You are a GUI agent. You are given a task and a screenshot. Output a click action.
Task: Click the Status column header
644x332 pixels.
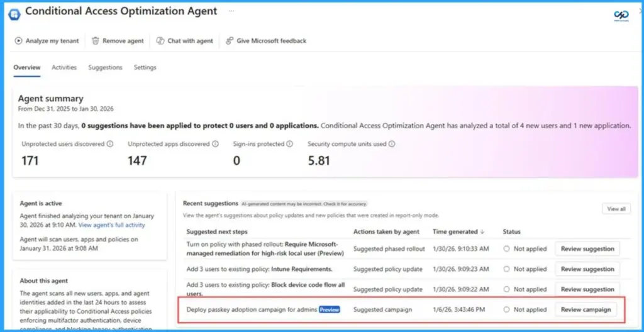coord(512,232)
